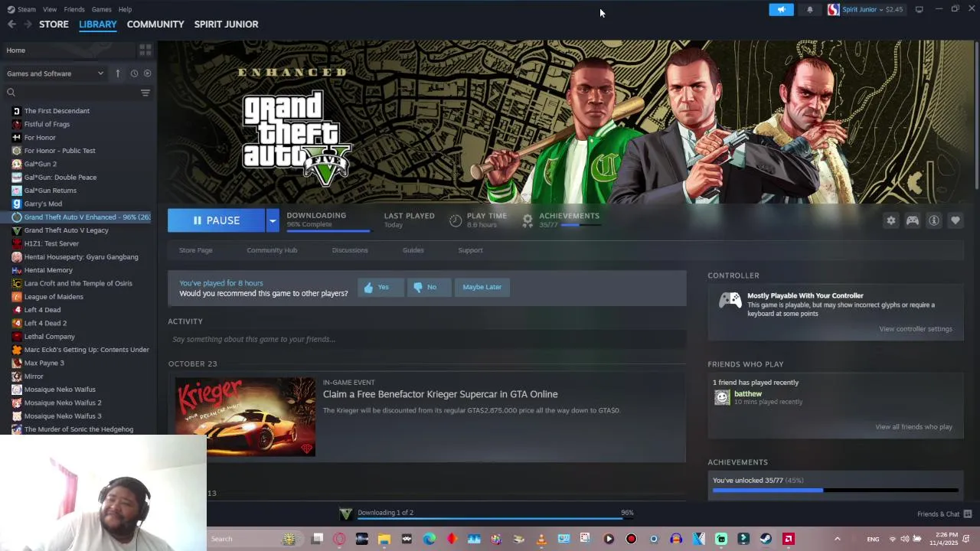980x551 pixels.
Task: Show hidden system tray icons chevron
Action: 837,539
